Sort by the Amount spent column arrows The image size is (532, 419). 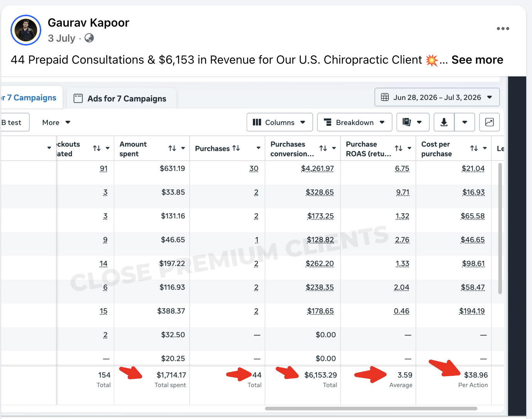172,148
